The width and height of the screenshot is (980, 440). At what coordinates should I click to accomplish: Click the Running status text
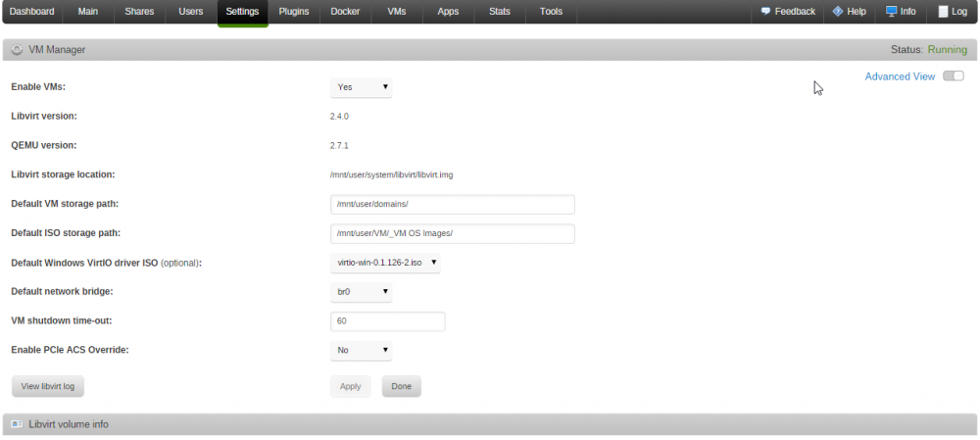(x=948, y=49)
